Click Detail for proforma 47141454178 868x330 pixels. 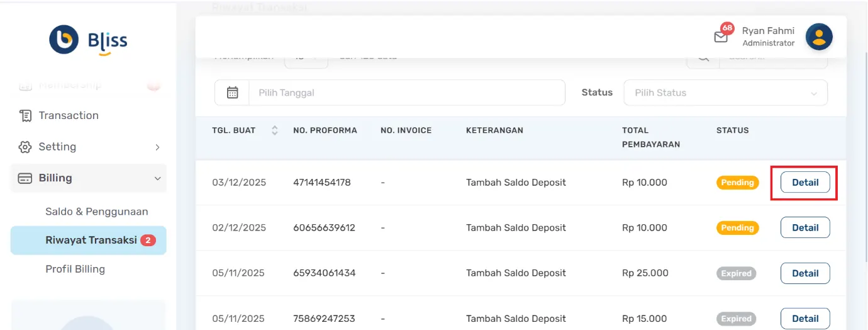point(805,183)
